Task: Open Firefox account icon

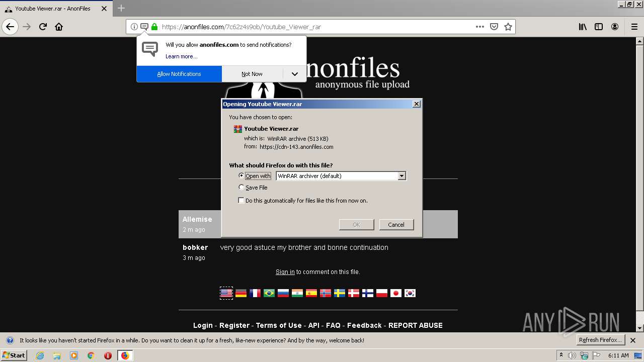Action: [x=615, y=27]
